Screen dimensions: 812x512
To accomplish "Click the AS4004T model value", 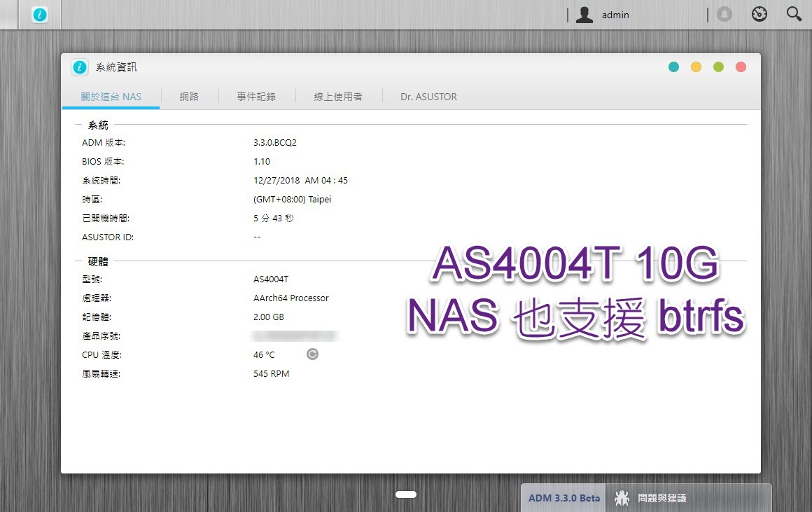I will coord(271,279).
